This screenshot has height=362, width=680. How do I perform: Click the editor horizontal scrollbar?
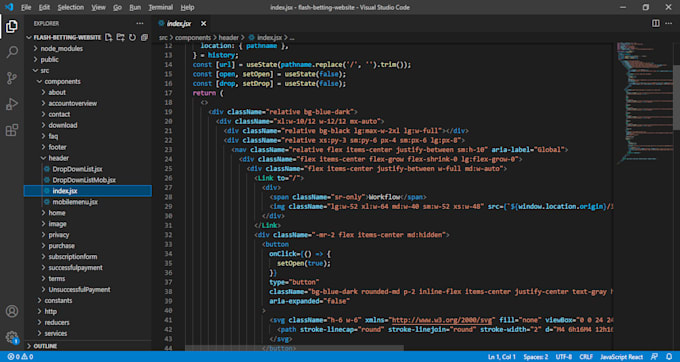(x=294, y=348)
